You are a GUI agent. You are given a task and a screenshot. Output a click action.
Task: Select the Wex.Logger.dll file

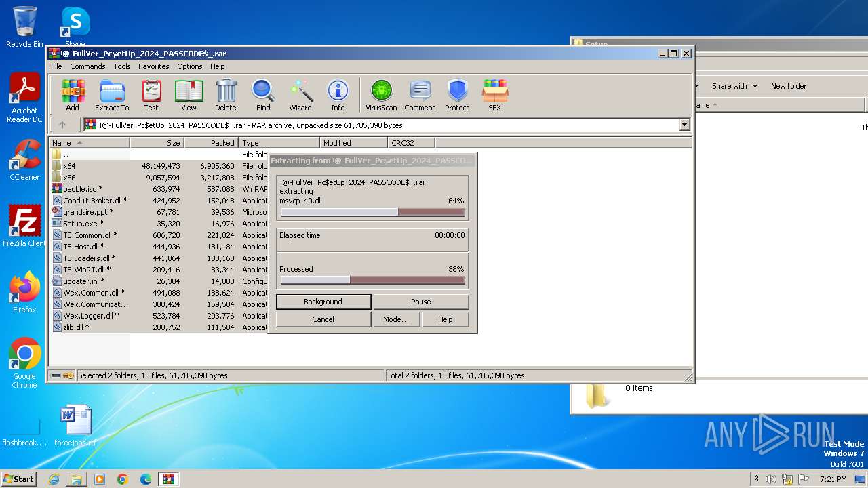(x=159, y=316)
